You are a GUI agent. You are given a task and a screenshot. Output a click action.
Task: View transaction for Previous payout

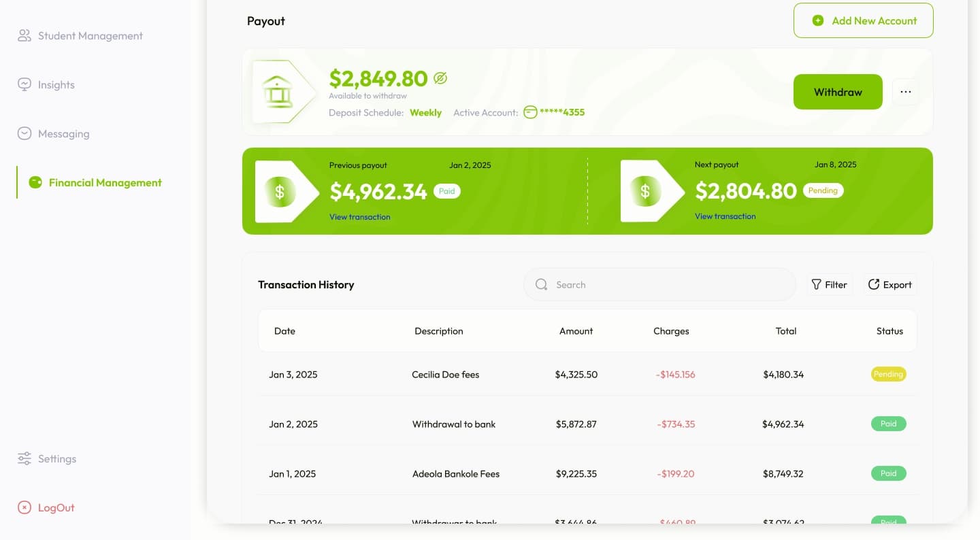359,217
